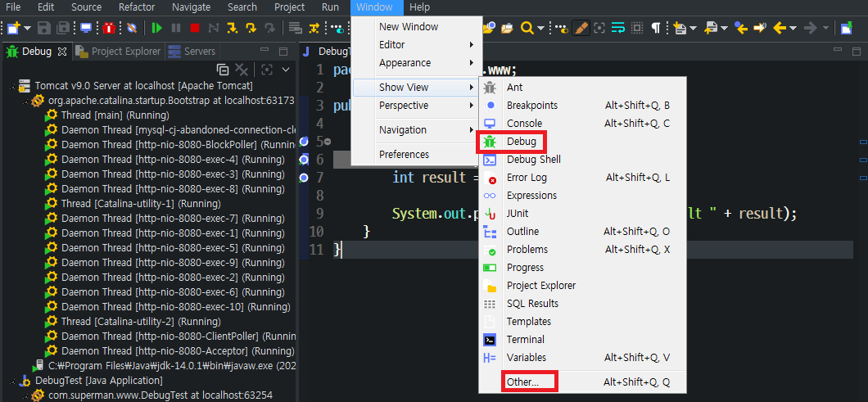Click the Error Log view icon
Image resolution: width=868 pixels, height=402 pixels.
490,177
